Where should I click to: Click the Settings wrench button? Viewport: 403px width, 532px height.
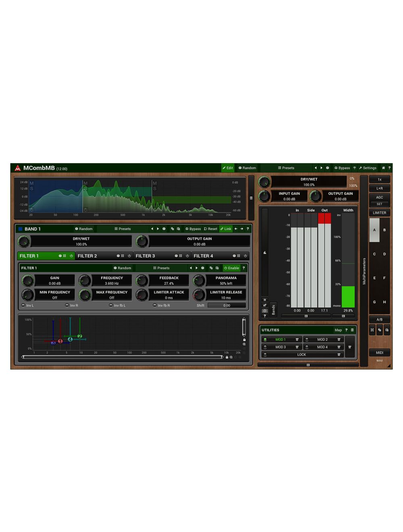(368, 168)
